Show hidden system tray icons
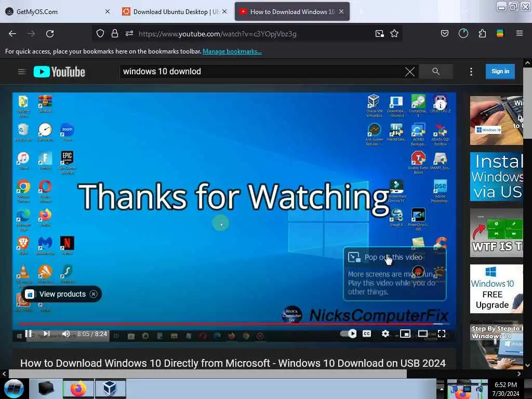The image size is (532, 399). click(x=442, y=389)
